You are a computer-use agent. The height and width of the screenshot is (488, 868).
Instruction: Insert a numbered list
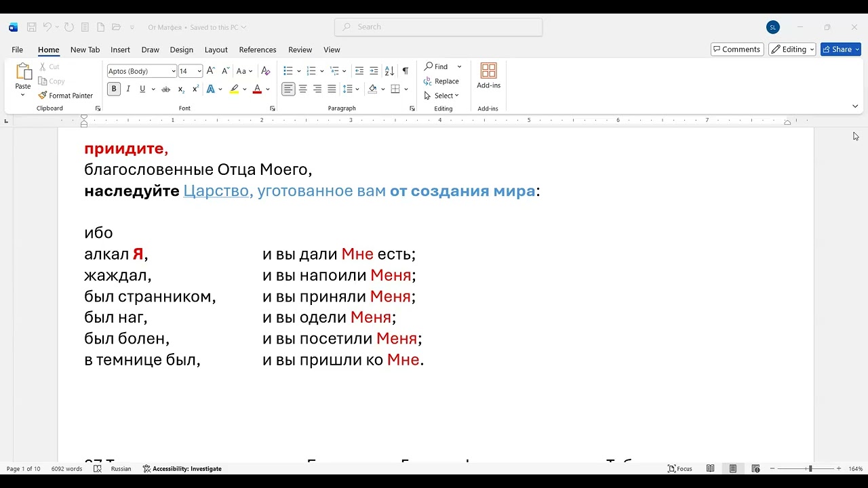coord(311,71)
